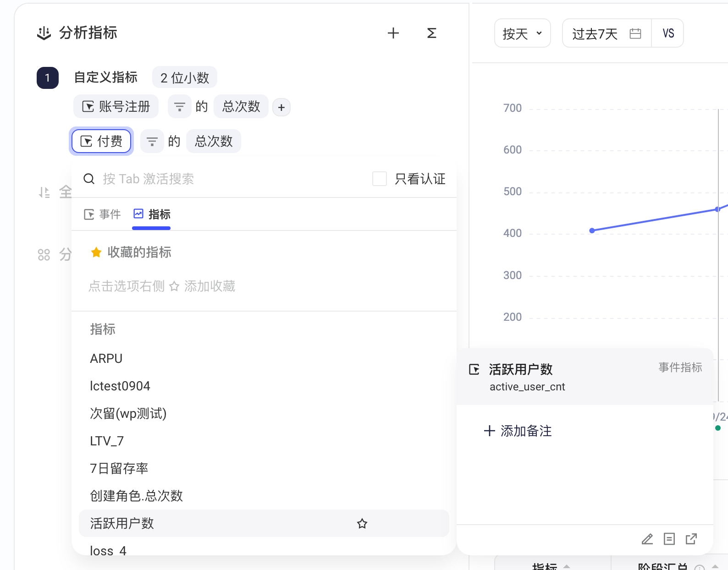Add a new analysis metric with plus icon
Viewport: 728px width, 570px height.
(x=393, y=33)
